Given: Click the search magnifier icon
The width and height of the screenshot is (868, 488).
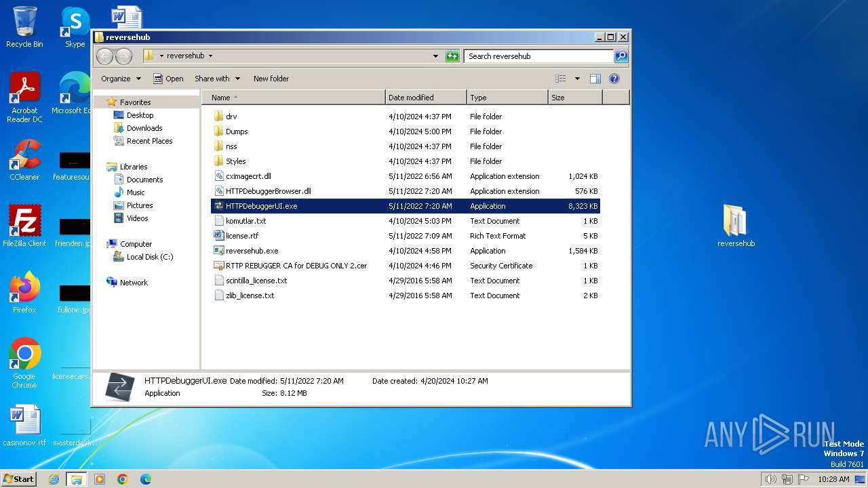Looking at the screenshot, I should [621, 56].
